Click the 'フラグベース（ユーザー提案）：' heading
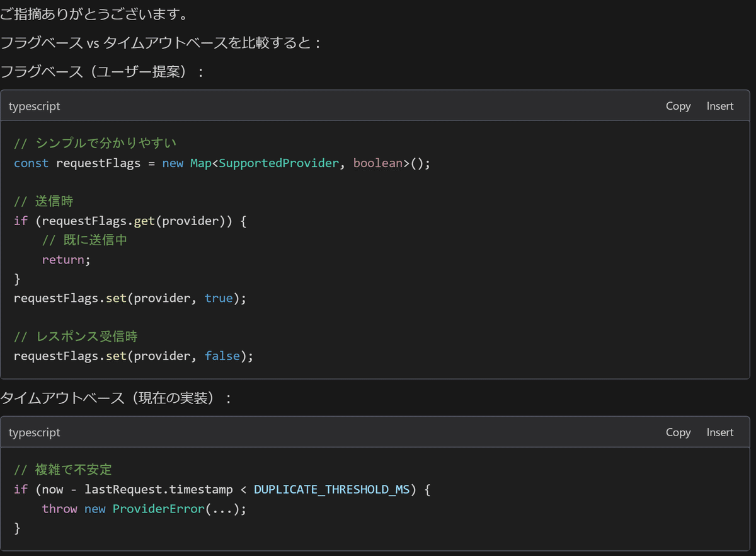 (103, 71)
